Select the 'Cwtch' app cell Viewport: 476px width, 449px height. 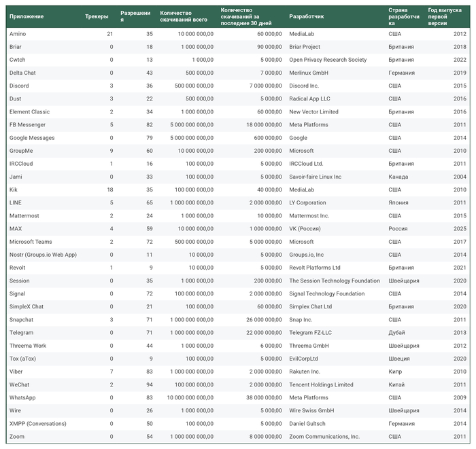click(x=17, y=60)
